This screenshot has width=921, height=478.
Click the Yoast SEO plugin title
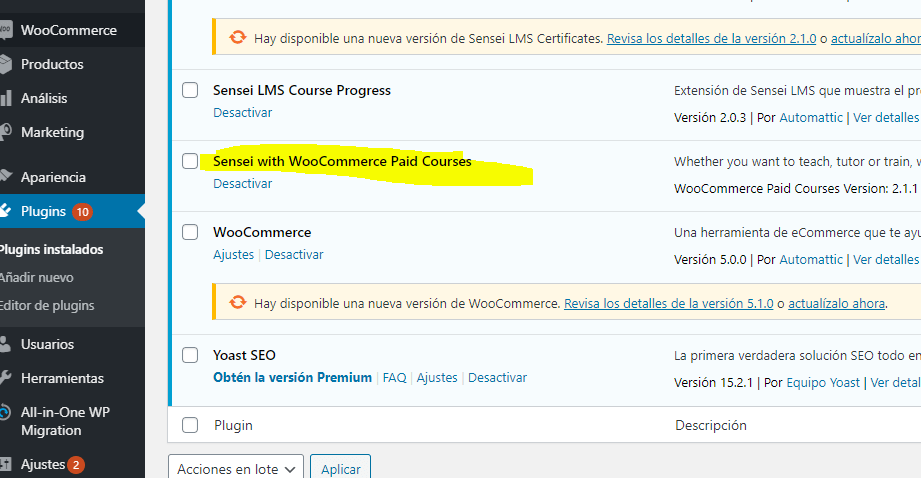(x=244, y=355)
